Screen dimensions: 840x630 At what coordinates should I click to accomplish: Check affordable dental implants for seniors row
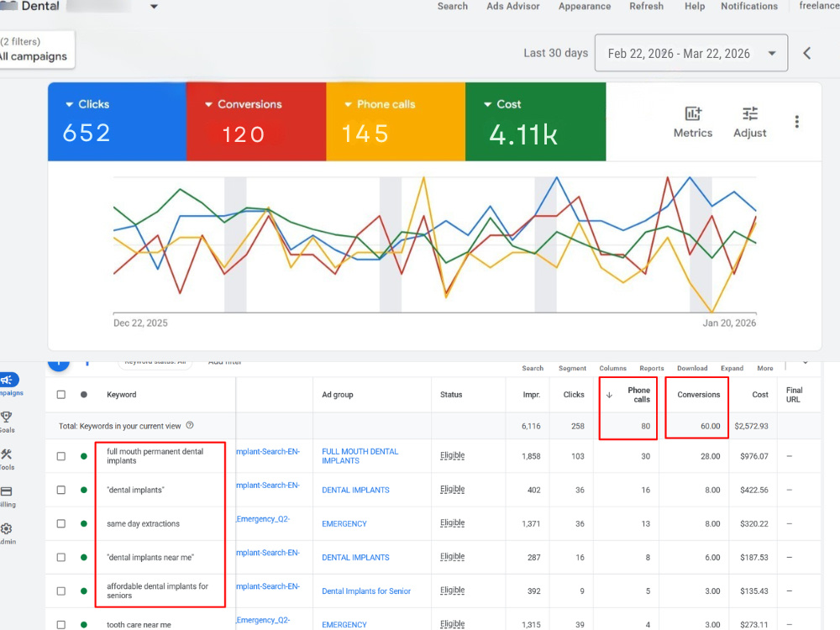(x=61, y=591)
